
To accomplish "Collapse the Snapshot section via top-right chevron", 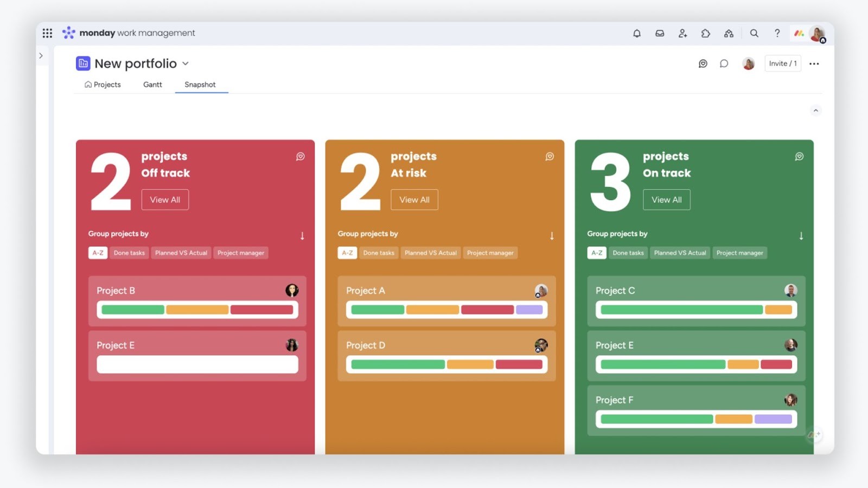I will tap(815, 110).
